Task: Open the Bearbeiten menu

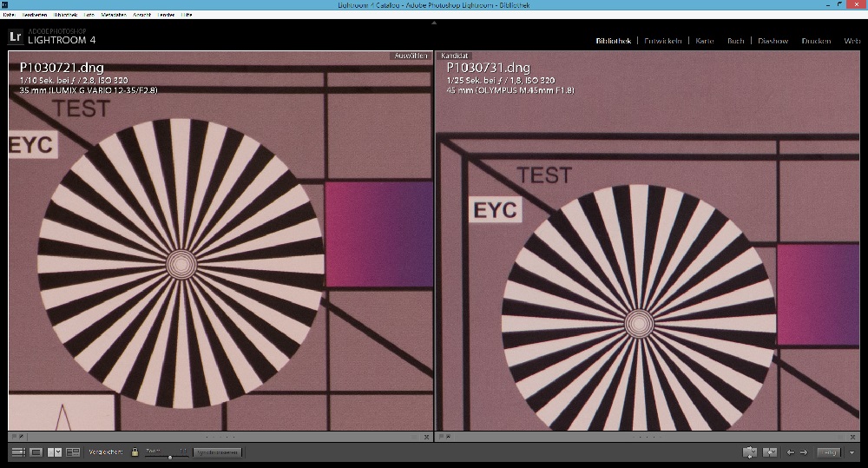Action: click(x=35, y=15)
